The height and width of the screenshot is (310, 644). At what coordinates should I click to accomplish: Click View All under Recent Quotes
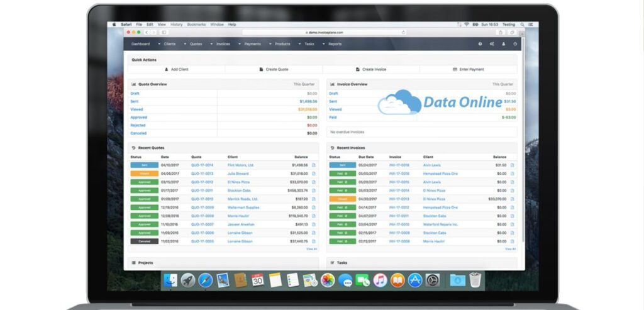[x=312, y=249]
